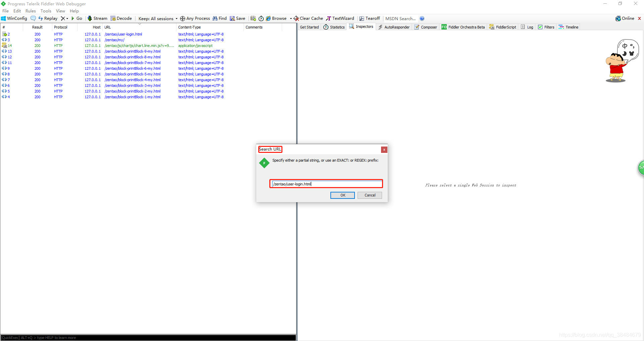
Task: Click Clear Cache toolbar button
Action: pos(308,18)
